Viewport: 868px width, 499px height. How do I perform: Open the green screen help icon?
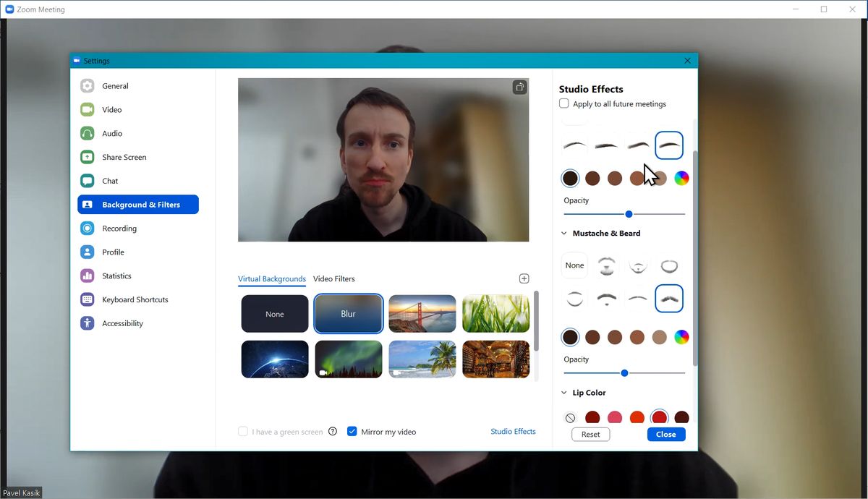coord(333,431)
